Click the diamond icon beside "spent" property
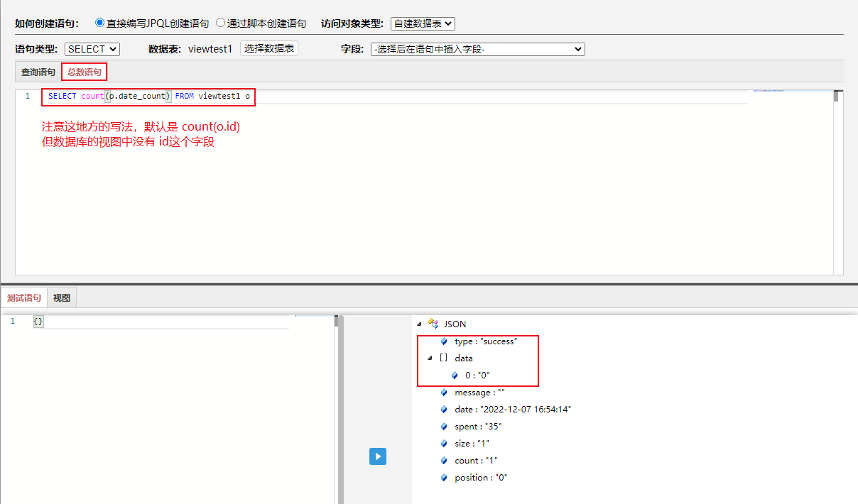The height and width of the screenshot is (504, 858). pos(444,427)
